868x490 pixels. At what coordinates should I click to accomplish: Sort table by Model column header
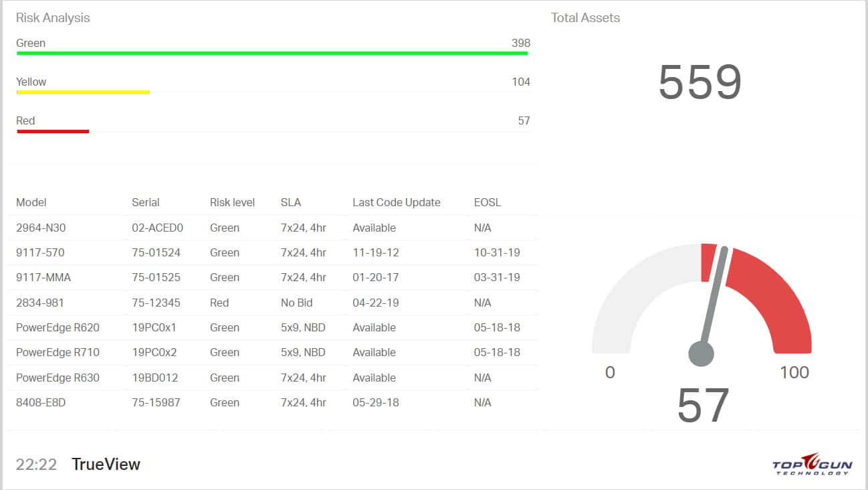coord(31,202)
